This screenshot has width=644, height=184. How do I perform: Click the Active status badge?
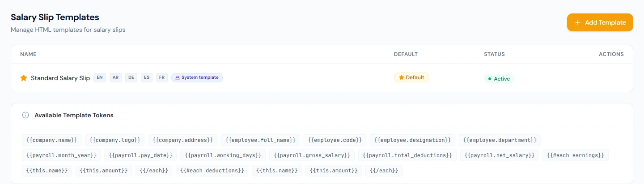point(499,79)
